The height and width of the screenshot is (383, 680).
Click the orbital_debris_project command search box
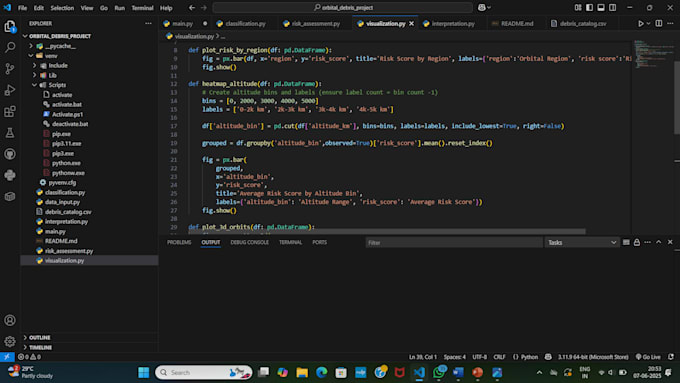point(343,7)
